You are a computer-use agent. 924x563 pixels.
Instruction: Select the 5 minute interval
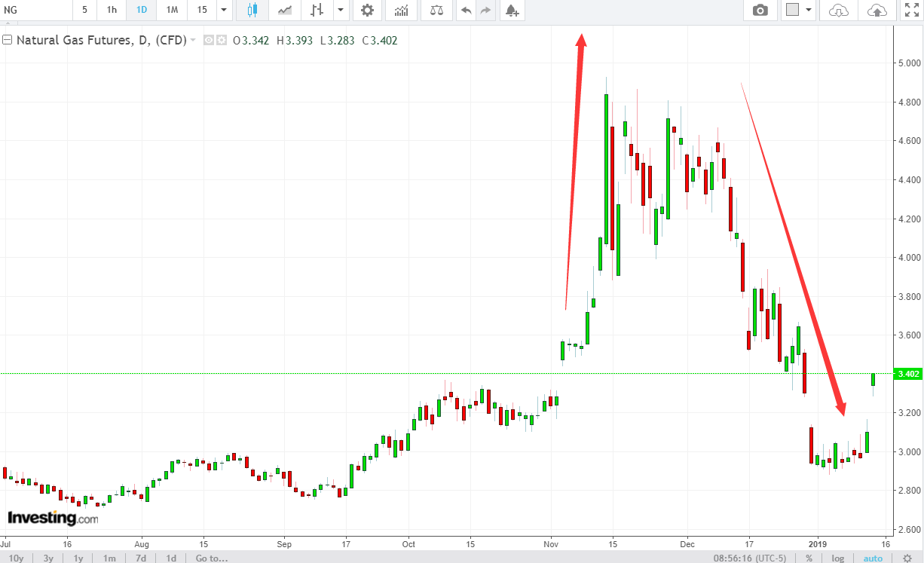click(84, 11)
